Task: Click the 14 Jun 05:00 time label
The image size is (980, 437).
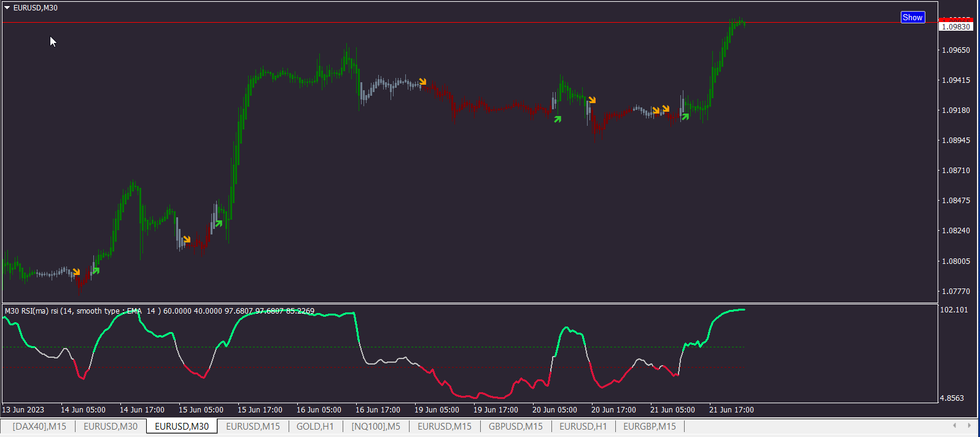Action: pyautogui.click(x=83, y=410)
